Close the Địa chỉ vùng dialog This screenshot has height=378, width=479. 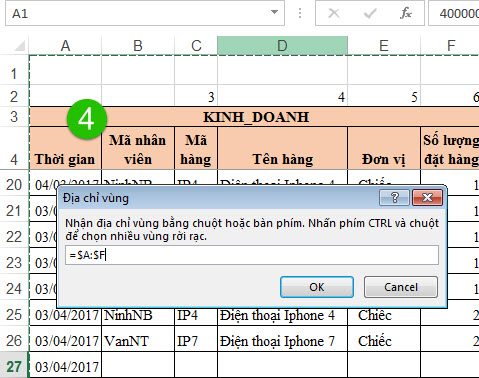pyautogui.click(x=427, y=198)
